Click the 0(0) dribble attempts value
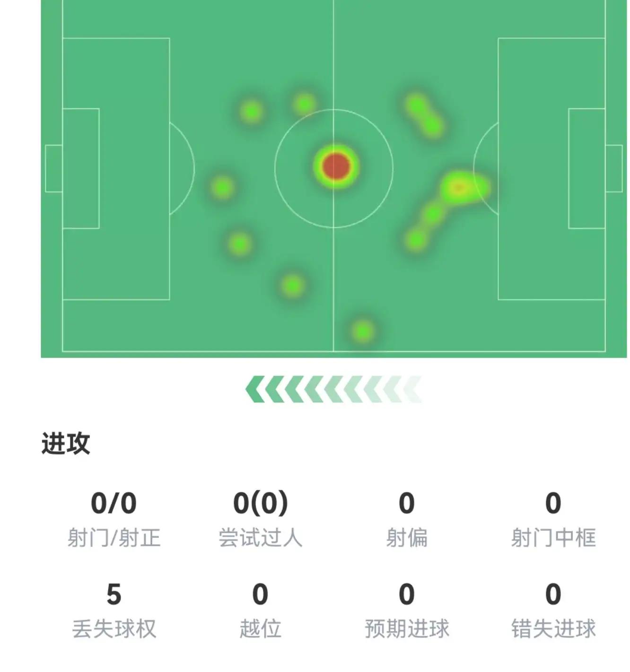 pyautogui.click(x=260, y=503)
